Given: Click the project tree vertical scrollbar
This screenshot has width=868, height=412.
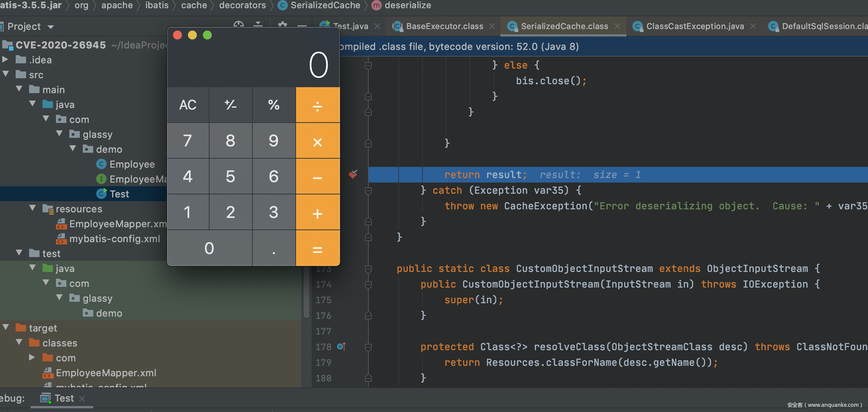Looking at the screenshot, I should tap(306, 294).
